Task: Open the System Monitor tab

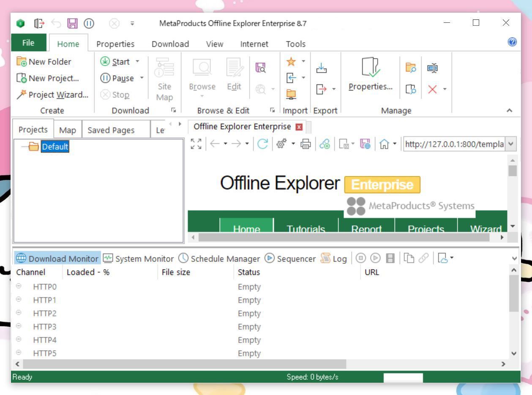Action: [x=139, y=259]
